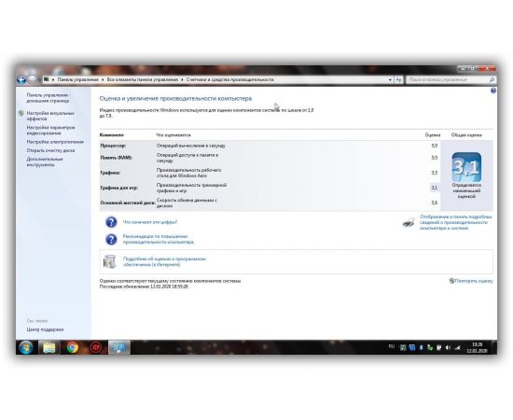The height and width of the screenshot is (420, 513).
Task: Open the Windows Start menu orb
Action: tap(26, 347)
